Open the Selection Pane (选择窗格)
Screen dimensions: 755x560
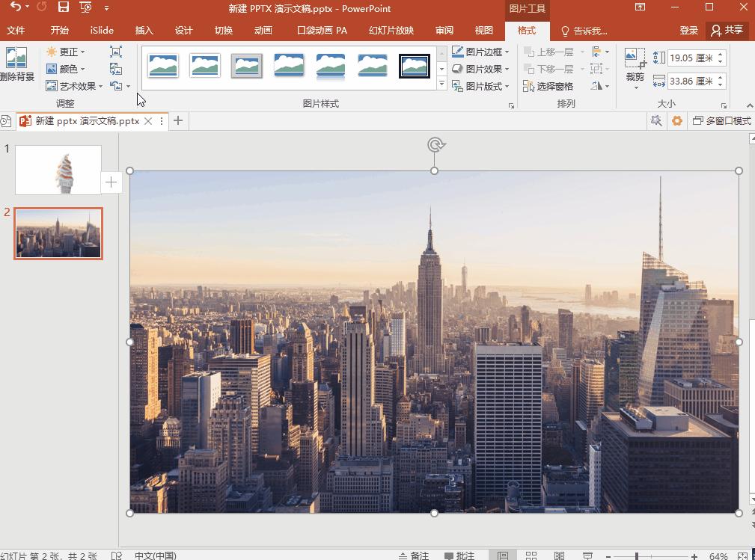[548, 86]
